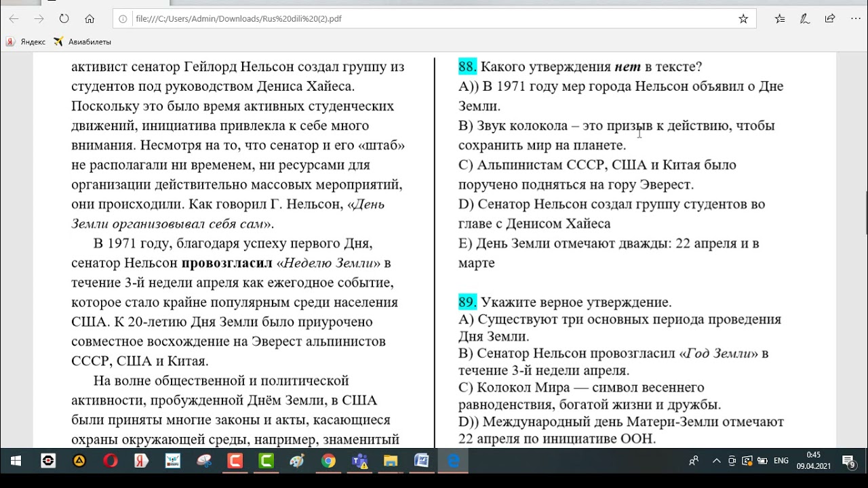
Task: Click bold word провозгласил in the passage
Action: [x=227, y=264]
